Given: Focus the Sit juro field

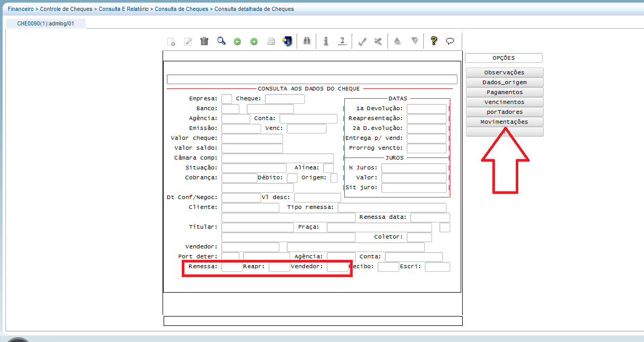Looking at the screenshot, I should (414, 188).
